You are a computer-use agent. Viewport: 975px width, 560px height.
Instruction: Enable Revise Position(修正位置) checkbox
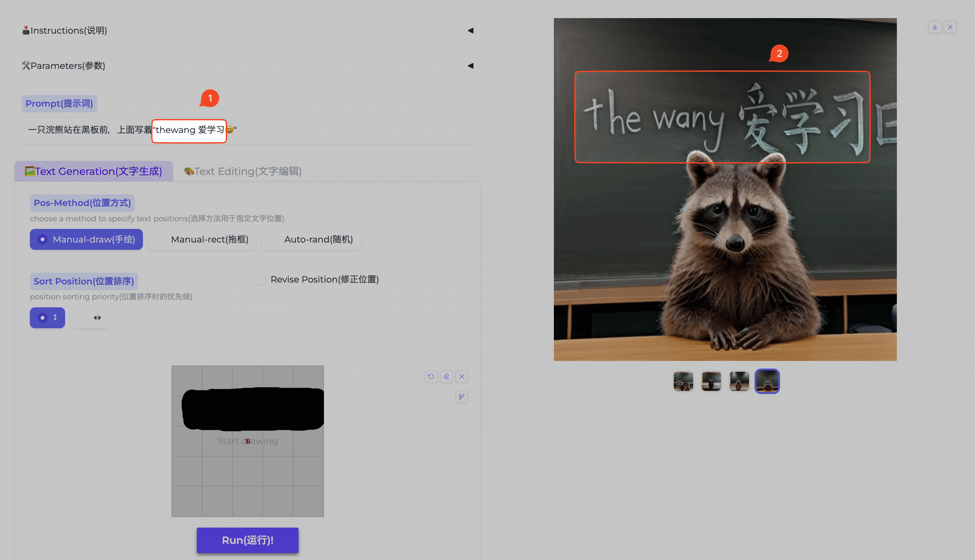click(260, 280)
